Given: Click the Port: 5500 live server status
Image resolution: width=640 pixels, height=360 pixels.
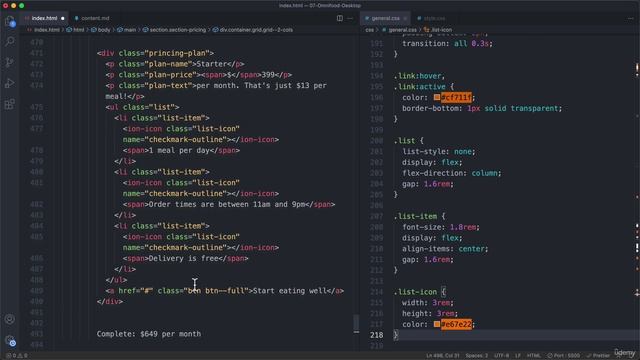Looking at the screenshot, I should (x=563, y=356).
